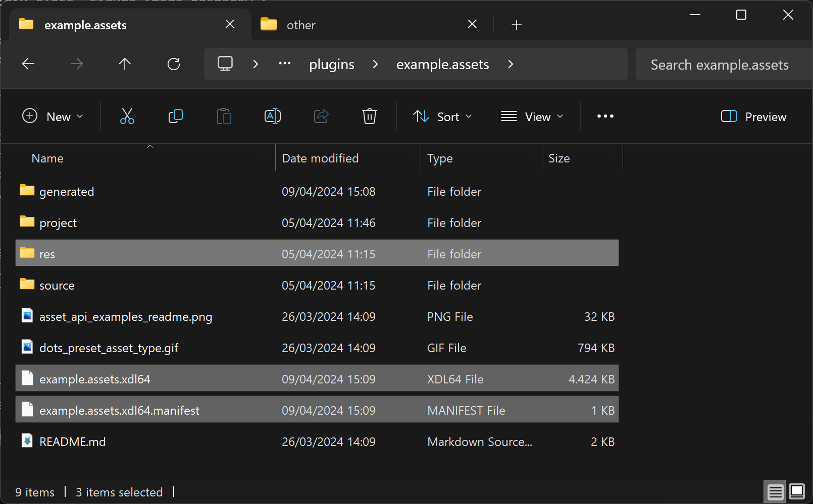This screenshot has width=813, height=504.
Task: Switch to details view in status bar
Action: pyautogui.click(x=775, y=491)
